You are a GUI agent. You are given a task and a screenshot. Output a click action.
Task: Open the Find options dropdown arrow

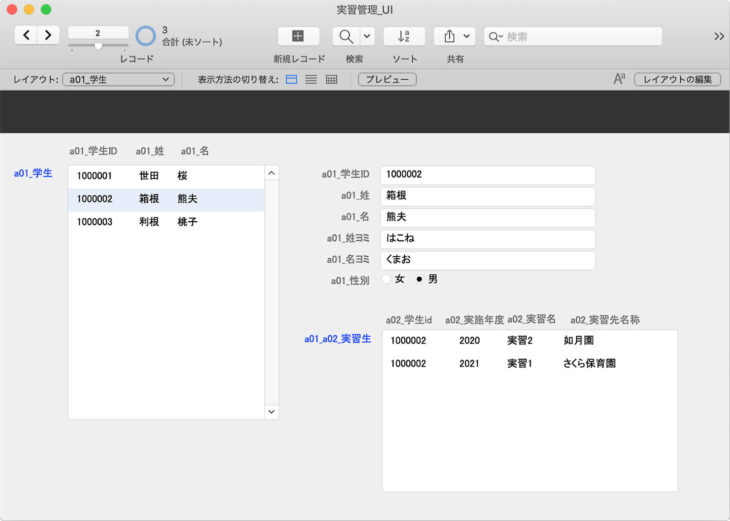[x=367, y=36]
